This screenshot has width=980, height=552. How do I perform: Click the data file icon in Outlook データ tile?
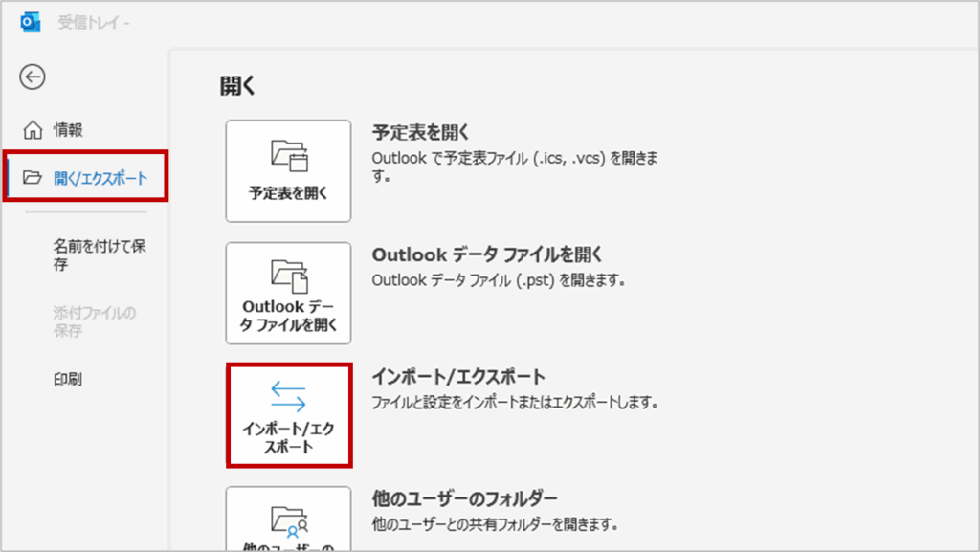tap(288, 276)
